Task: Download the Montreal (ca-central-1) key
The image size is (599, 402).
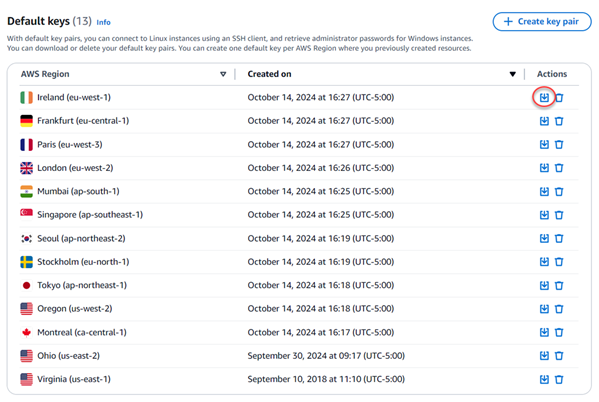Action: 544,332
